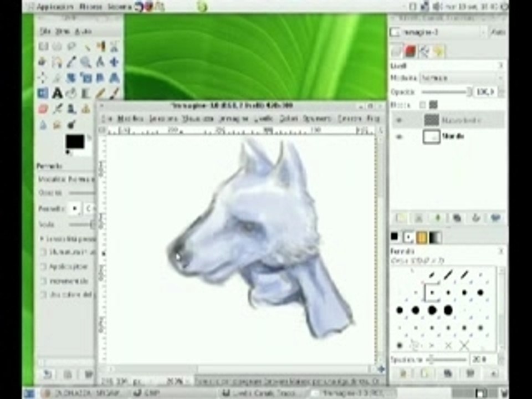
Task: Click the layer Opacità slider
Action: [447, 92]
